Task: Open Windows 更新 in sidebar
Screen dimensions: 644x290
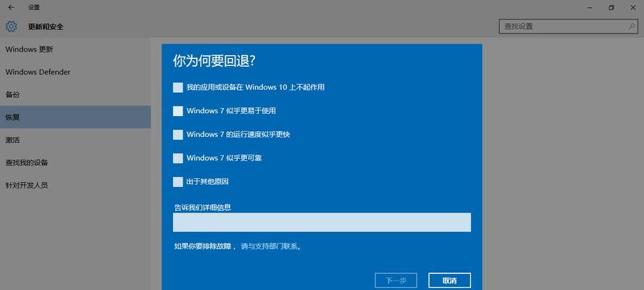Action: click(x=75, y=49)
